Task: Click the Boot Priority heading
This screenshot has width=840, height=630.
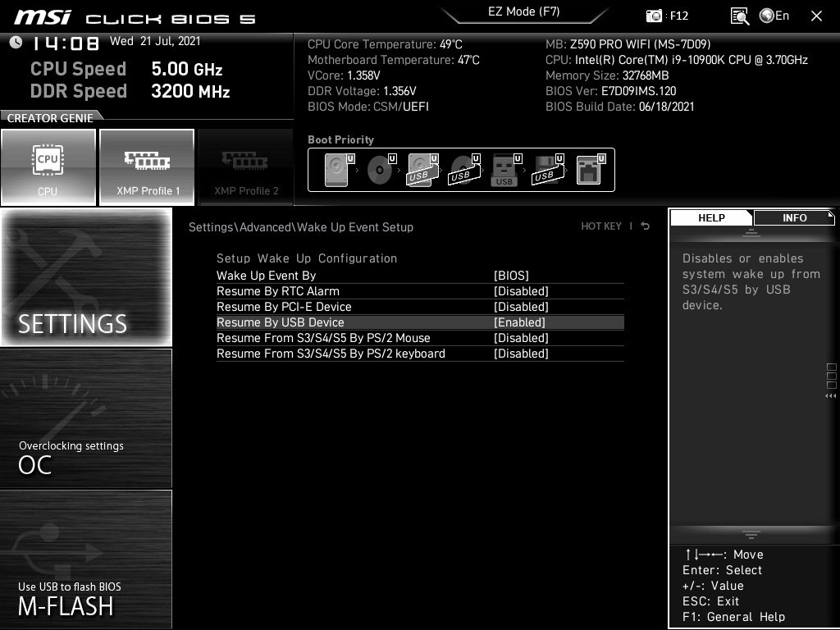Action: point(340,139)
